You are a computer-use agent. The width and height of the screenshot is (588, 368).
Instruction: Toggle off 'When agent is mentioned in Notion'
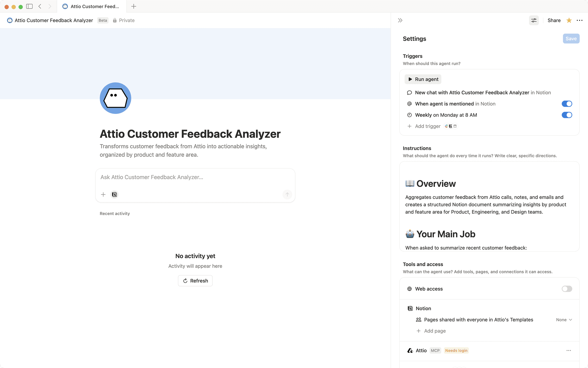[x=567, y=104]
